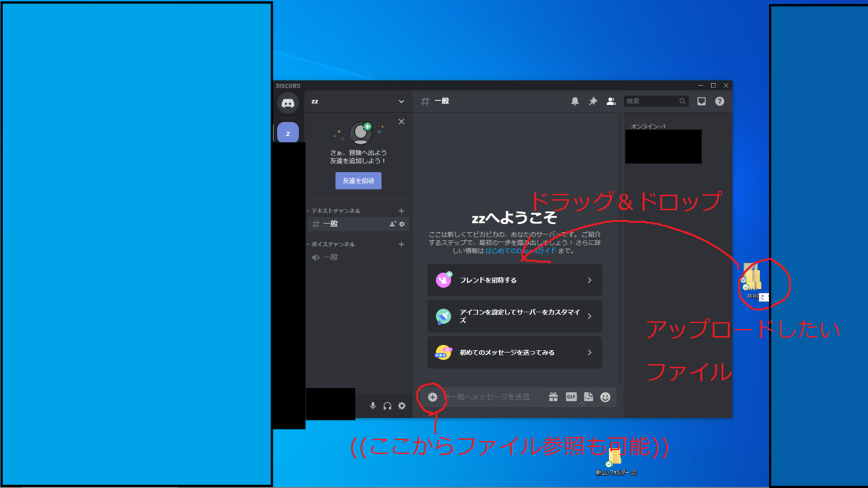
Task: Click the 友達を招待 button
Action: click(x=358, y=181)
